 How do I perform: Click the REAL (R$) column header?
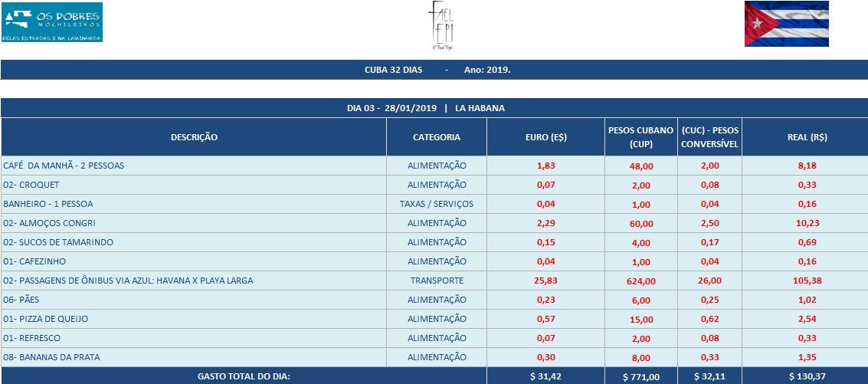[804, 137]
